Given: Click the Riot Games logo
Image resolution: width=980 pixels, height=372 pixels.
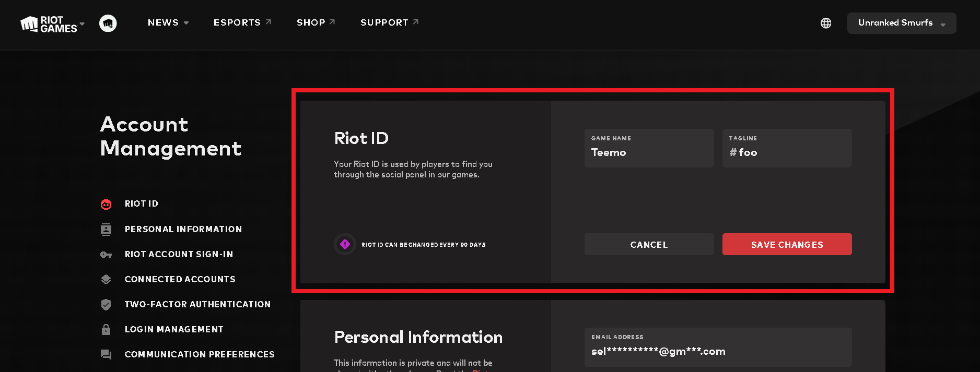Looking at the screenshot, I should (49, 24).
